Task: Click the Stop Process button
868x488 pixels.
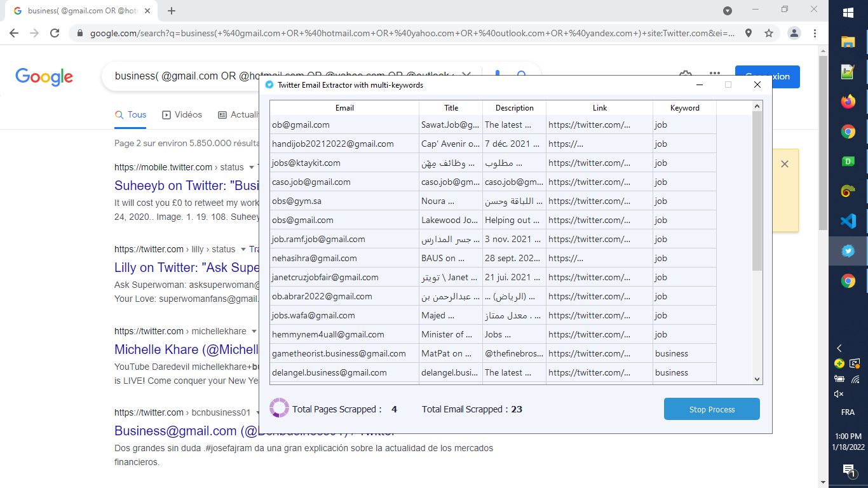Action: pyautogui.click(x=712, y=409)
